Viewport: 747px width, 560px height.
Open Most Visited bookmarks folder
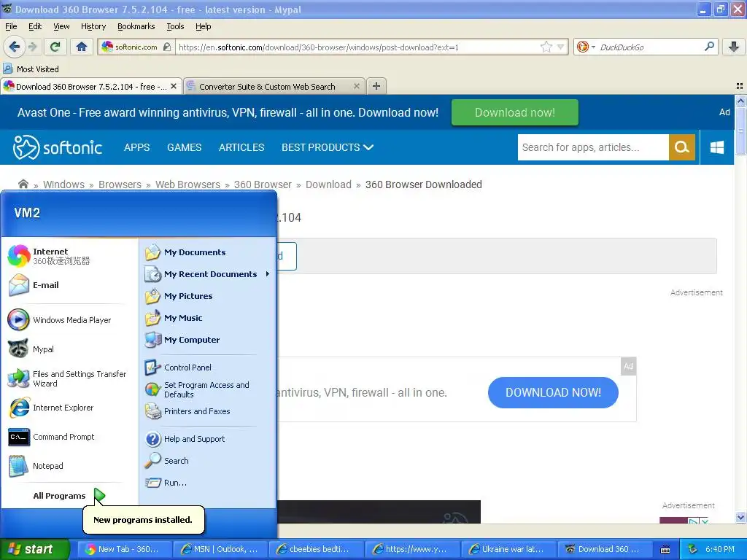(x=31, y=69)
